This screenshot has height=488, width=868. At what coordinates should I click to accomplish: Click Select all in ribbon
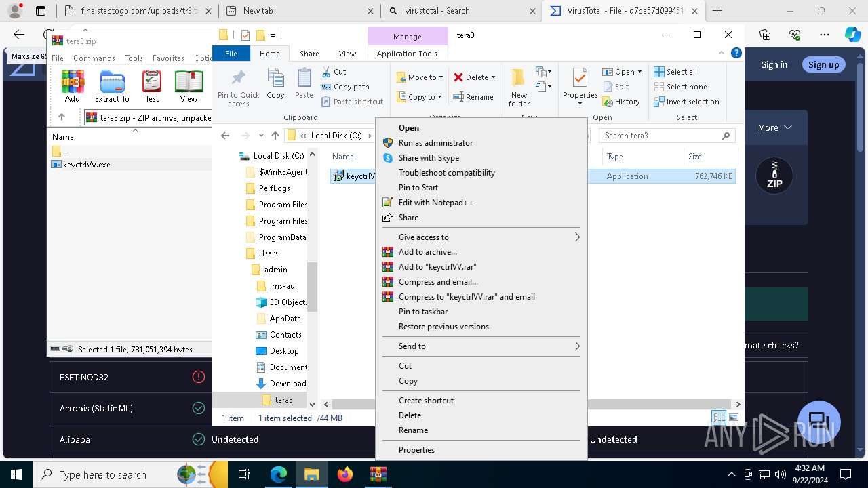675,72
